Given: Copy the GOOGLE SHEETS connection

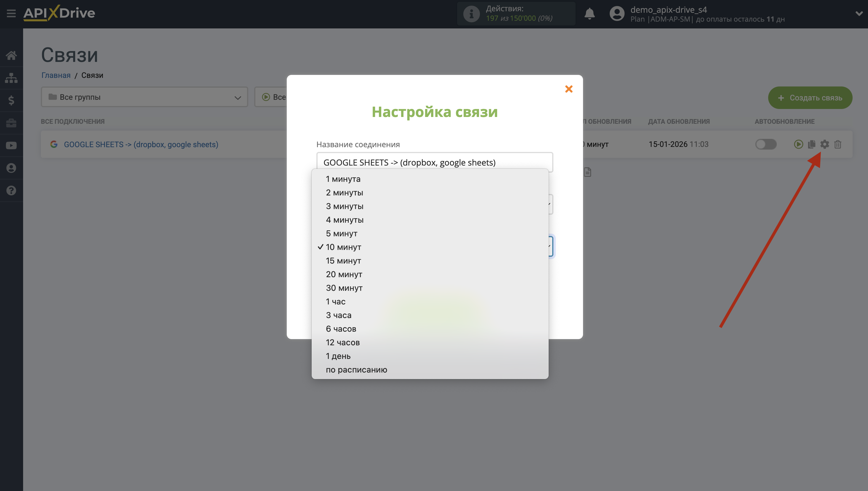Looking at the screenshot, I should [812, 144].
